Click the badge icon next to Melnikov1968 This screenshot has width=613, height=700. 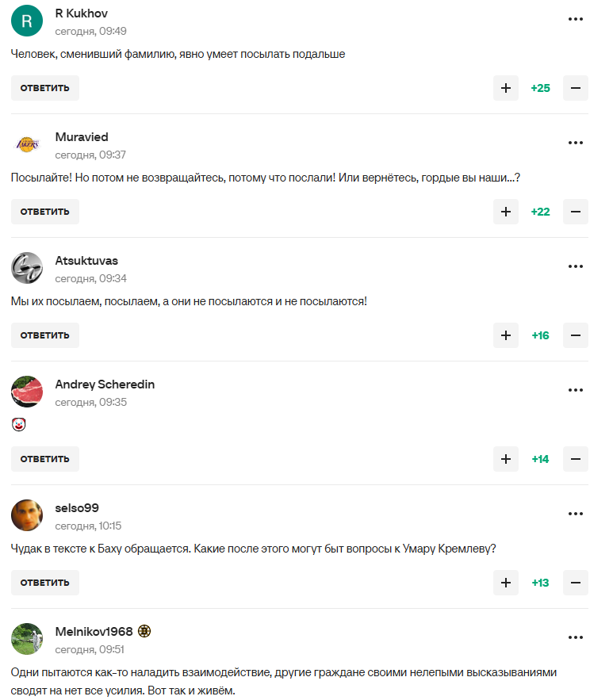144,632
